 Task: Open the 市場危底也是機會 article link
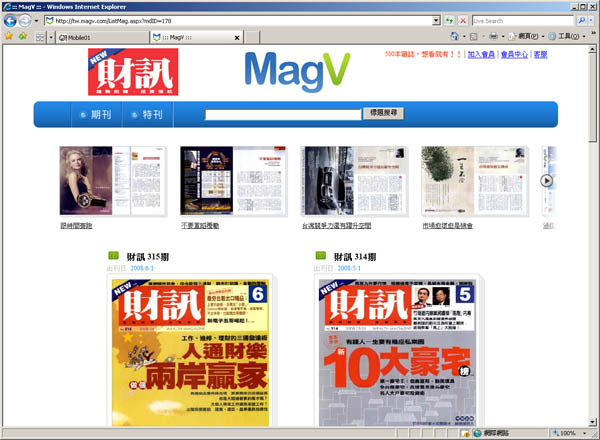click(447, 226)
